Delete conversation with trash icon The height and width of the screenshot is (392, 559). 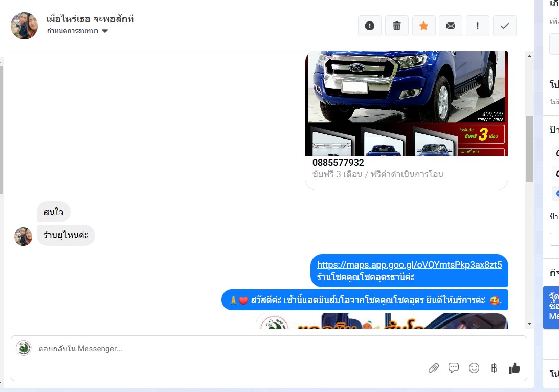click(x=397, y=26)
